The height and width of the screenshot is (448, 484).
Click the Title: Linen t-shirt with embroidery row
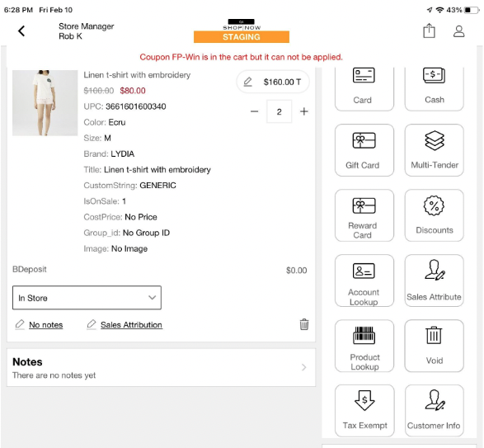[148, 170]
